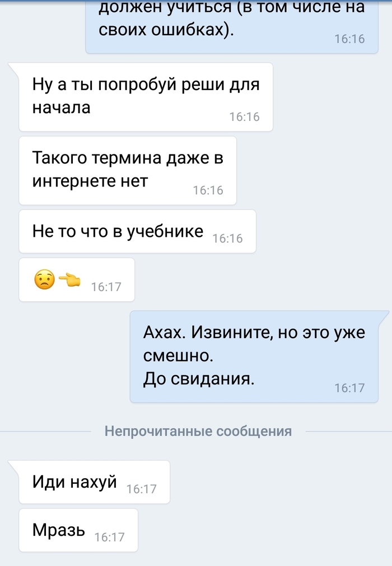The width and height of the screenshot is (392, 566).
Task: Tap the timestamp beside "Мразь"
Action: click(109, 537)
